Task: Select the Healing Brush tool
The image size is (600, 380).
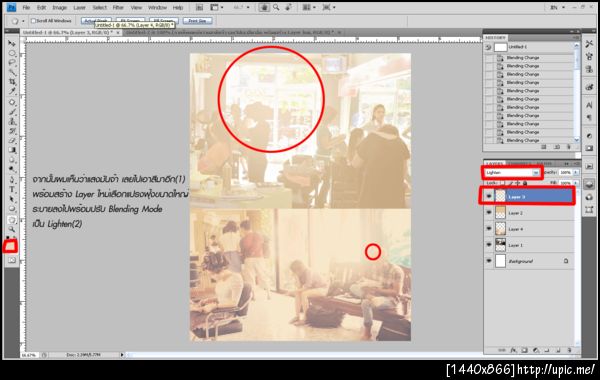Action: [x=12, y=103]
